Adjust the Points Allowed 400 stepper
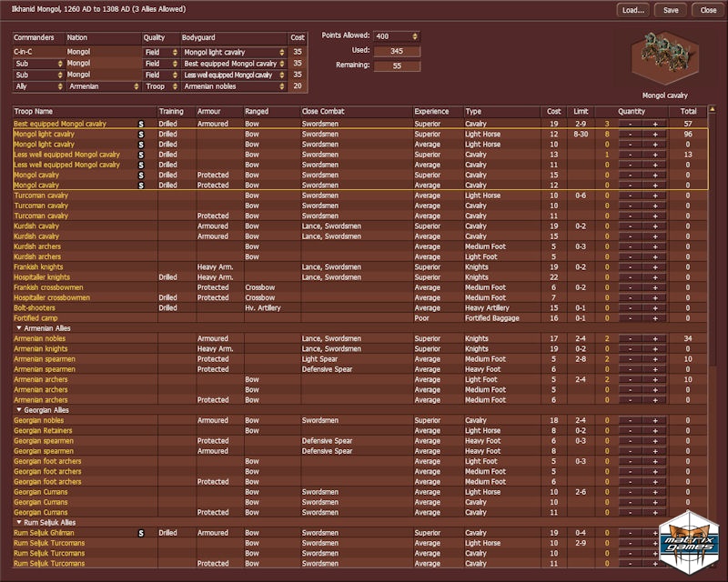Viewport: 728px width, 582px height. tap(415, 36)
